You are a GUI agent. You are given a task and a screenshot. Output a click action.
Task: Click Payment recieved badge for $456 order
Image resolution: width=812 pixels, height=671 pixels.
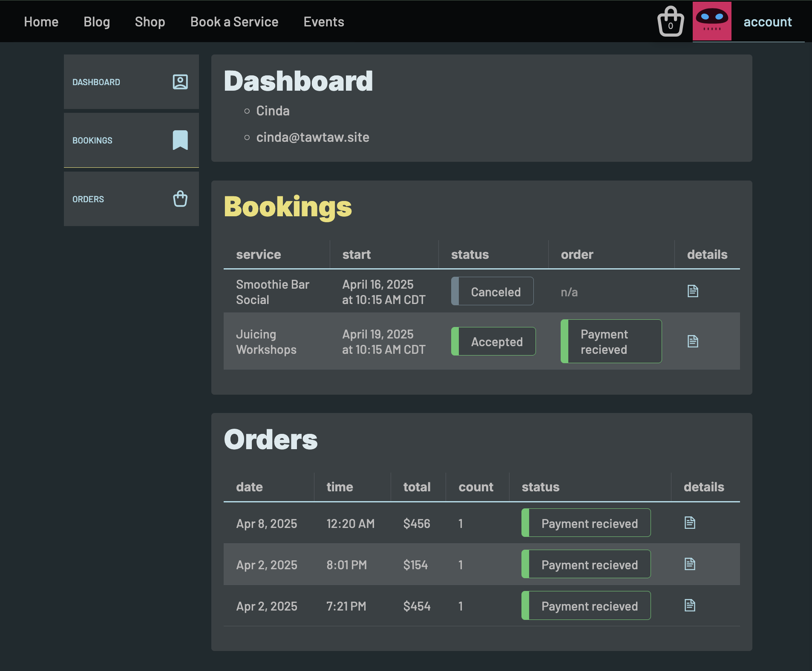point(586,523)
